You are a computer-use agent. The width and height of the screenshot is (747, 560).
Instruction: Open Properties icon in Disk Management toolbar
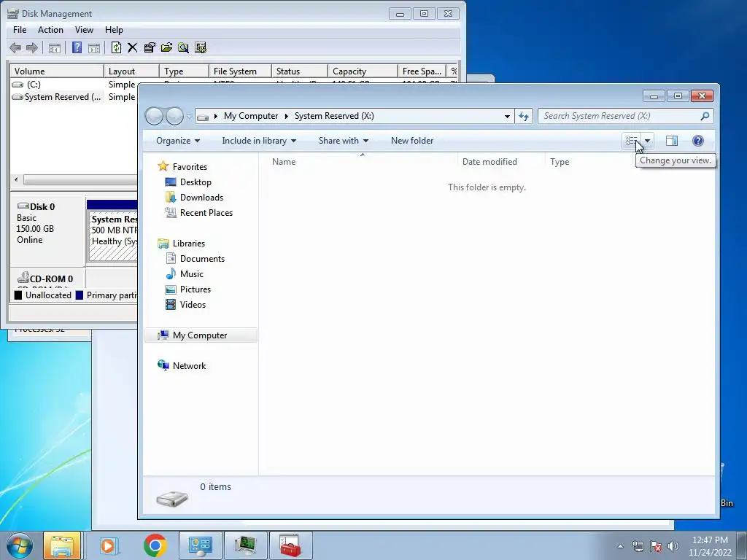click(150, 47)
